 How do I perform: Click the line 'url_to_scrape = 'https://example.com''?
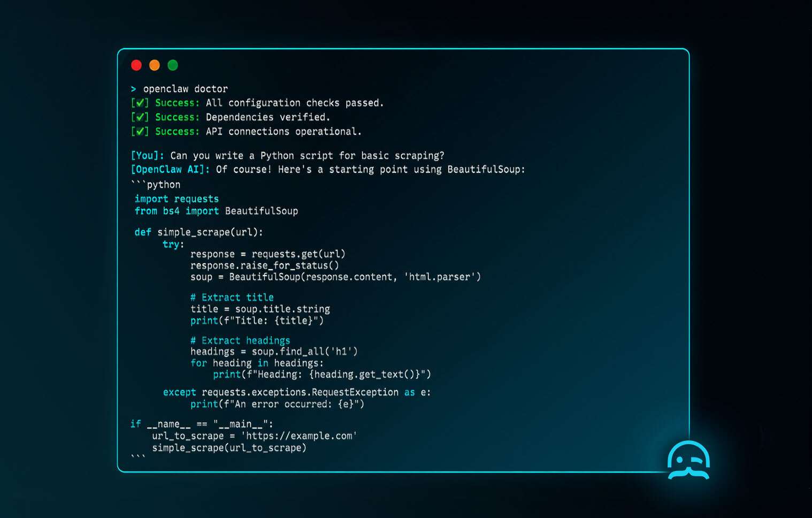(x=255, y=436)
